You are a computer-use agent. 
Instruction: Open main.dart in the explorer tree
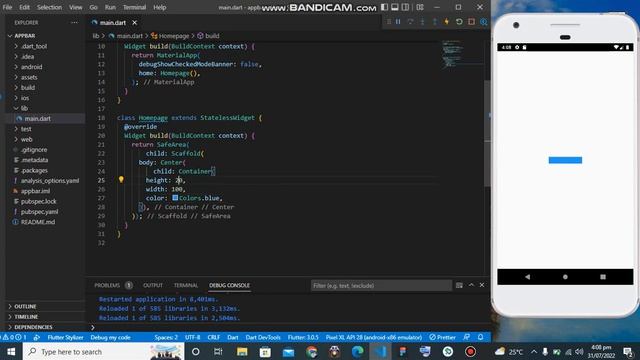tap(38, 119)
